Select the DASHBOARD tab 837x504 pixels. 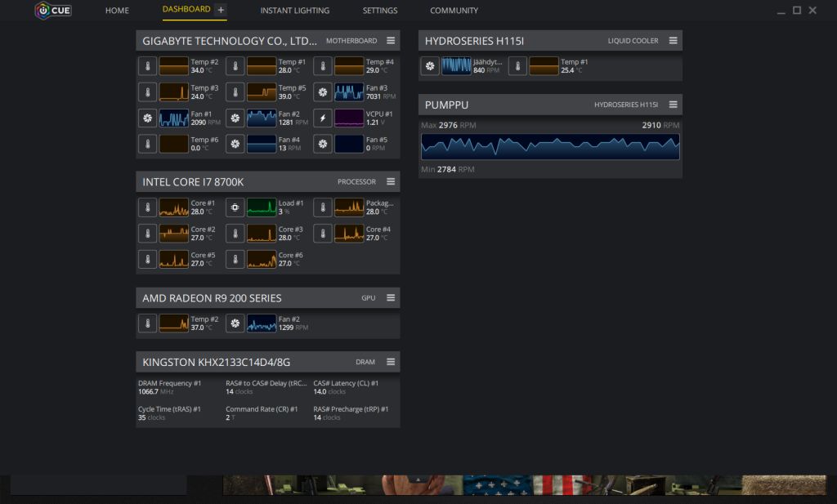tap(186, 9)
